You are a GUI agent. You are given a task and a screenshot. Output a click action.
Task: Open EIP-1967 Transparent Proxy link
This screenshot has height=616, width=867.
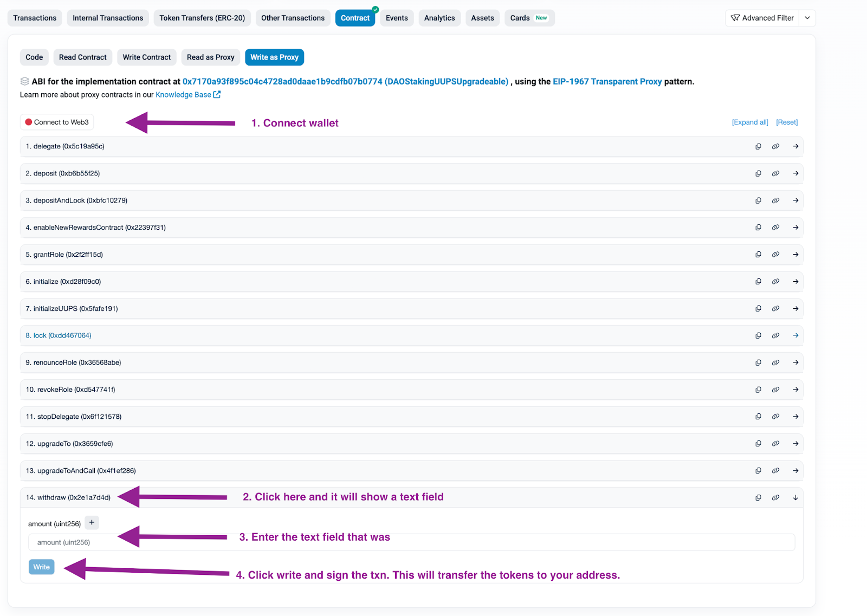click(607, 82)
